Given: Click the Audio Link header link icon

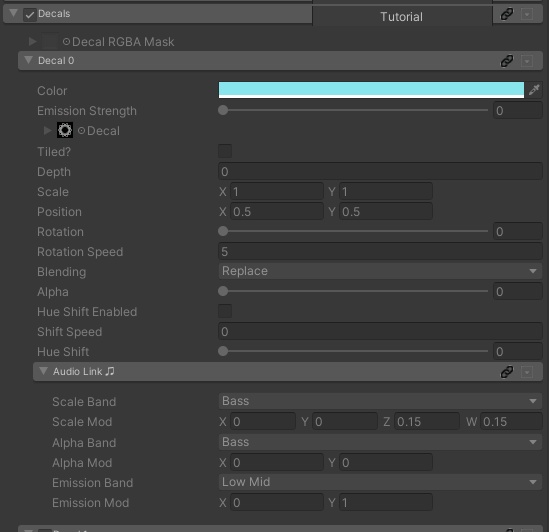Looking at the screenshot, I should pyautogui.click(x=507, y=372).
